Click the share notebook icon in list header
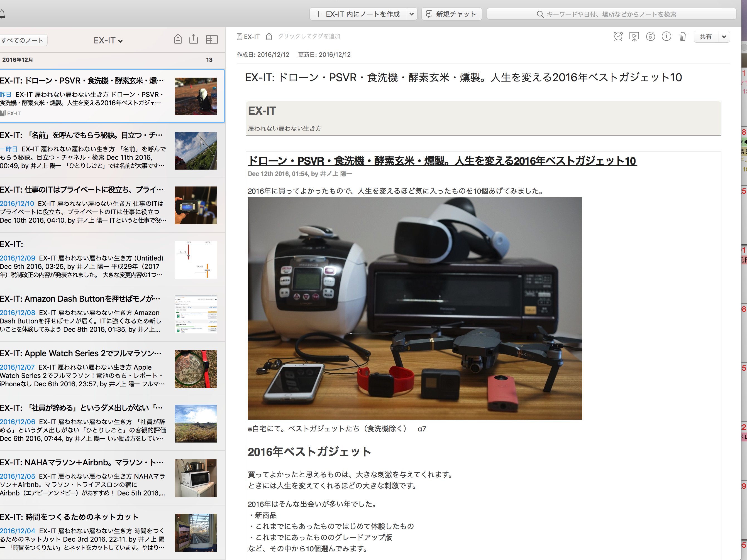This screenshot has width=747, height=560. pyautogui.click(x=194, y=39)
